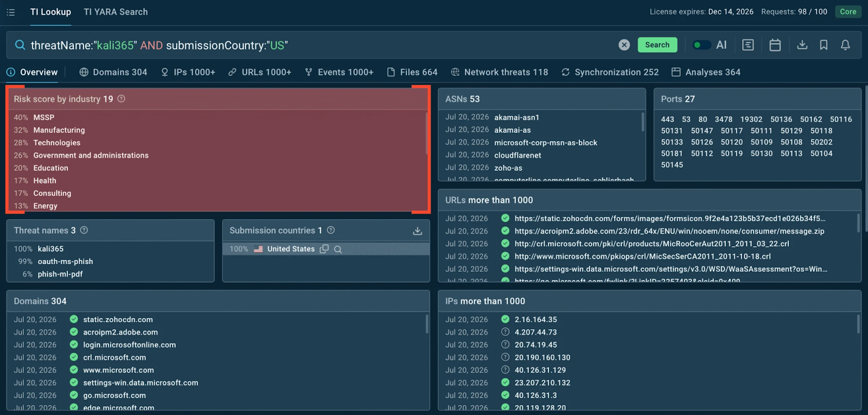Click the oauth-ms-phish threat name
The image size is (868, 415).
pyautogui.click(x=65, y=261)
